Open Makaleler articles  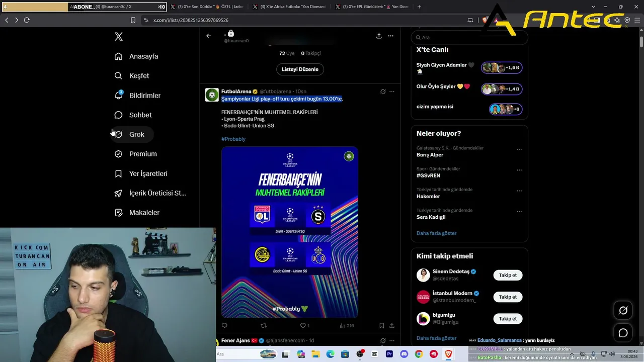pos(137,213)
